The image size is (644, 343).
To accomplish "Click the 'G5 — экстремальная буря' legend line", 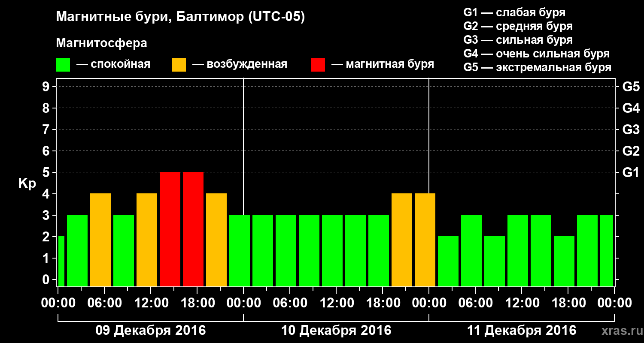I will click(537, 68).
